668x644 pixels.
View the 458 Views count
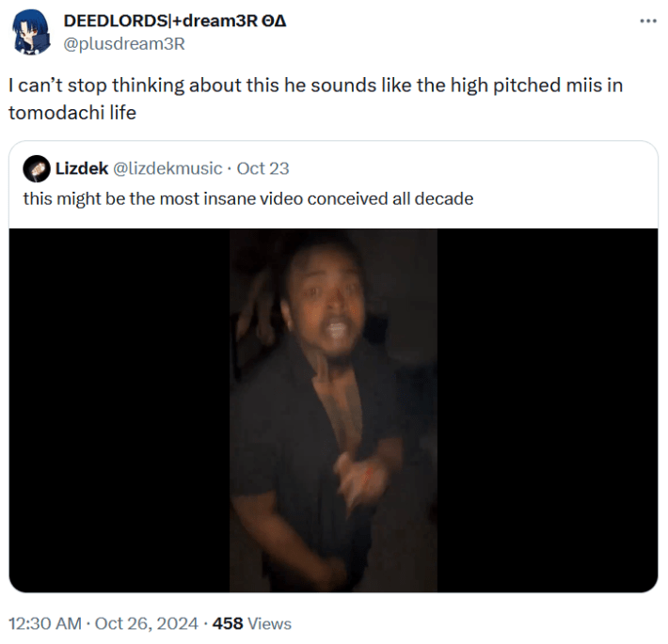pyautogui.click(x=252, y=623)
